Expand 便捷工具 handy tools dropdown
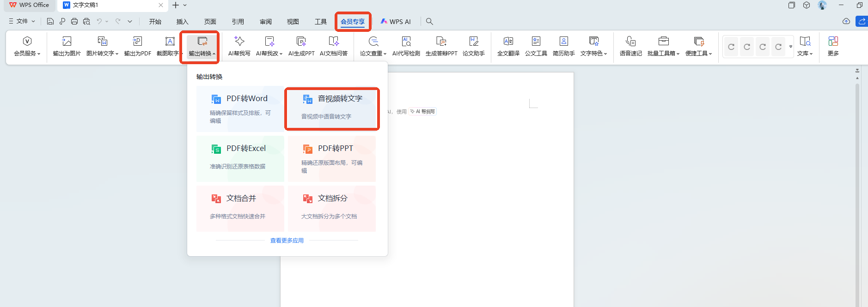This screenshot has height=307, width=868. pos(698,47)
